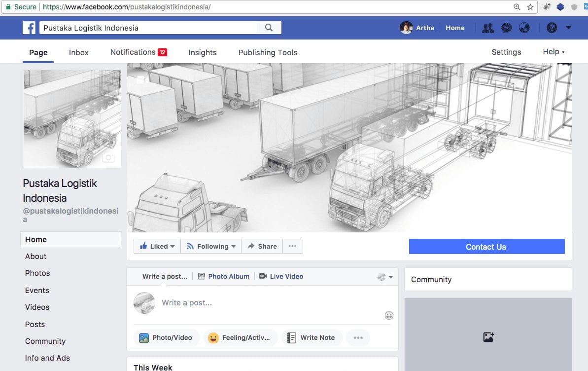Open the Quick Help question icon
Viewport: 588px width, 371px height.
point(552,28)
